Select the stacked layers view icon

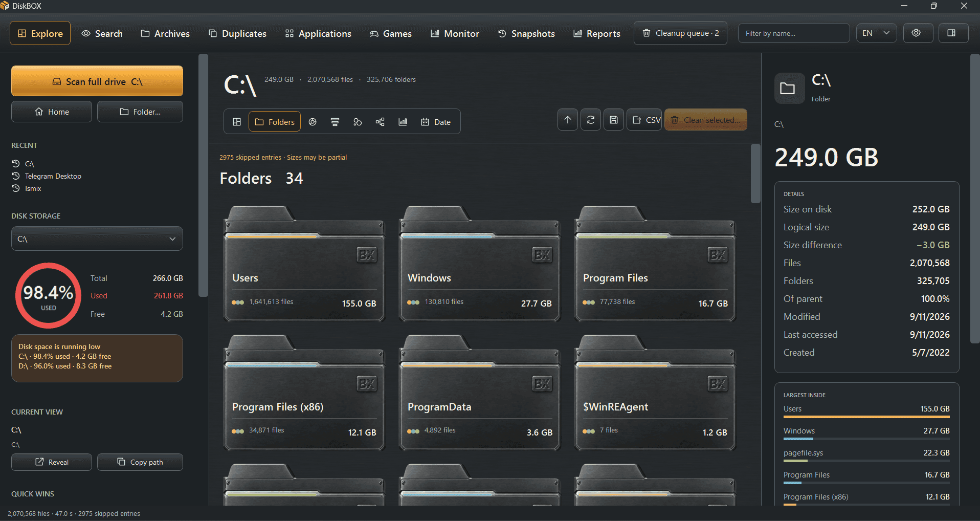pos(335,122)
